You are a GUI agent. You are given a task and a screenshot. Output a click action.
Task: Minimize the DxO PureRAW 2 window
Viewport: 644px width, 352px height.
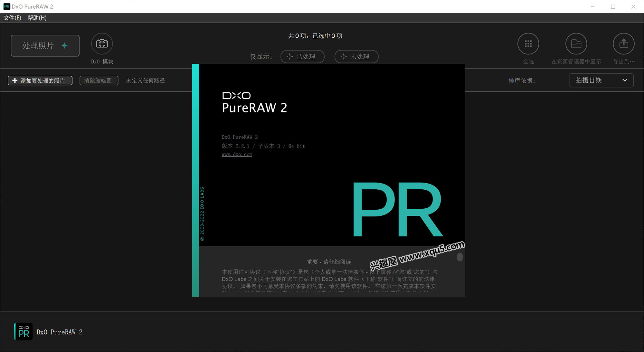[592, 6]
